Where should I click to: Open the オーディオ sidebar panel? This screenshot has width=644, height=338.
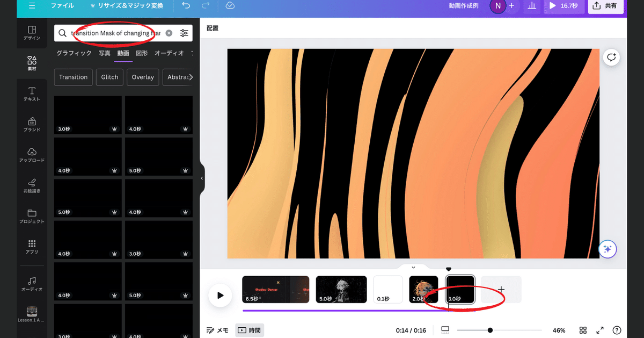coord(32,284)
